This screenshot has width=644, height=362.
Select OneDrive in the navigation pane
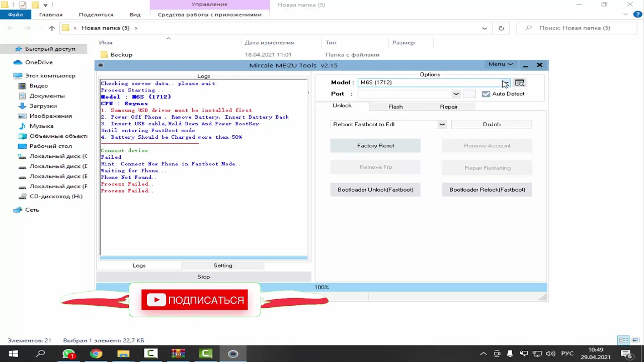pyautogui.click(x=39, y=62)
